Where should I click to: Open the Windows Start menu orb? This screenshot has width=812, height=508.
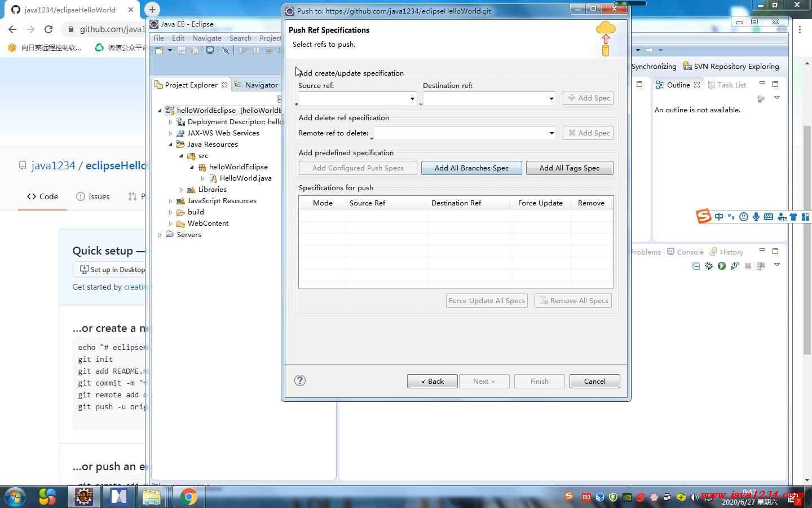15,497
